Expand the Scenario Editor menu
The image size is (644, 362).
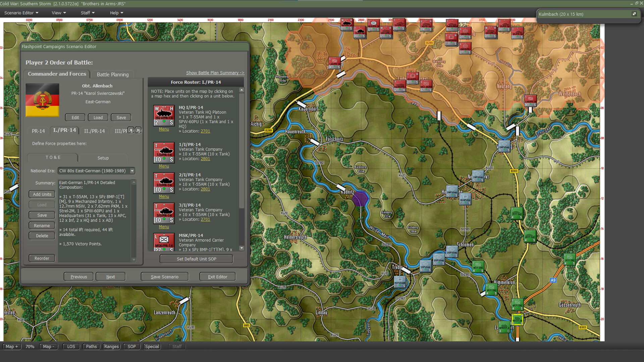(x=19, y=13)
